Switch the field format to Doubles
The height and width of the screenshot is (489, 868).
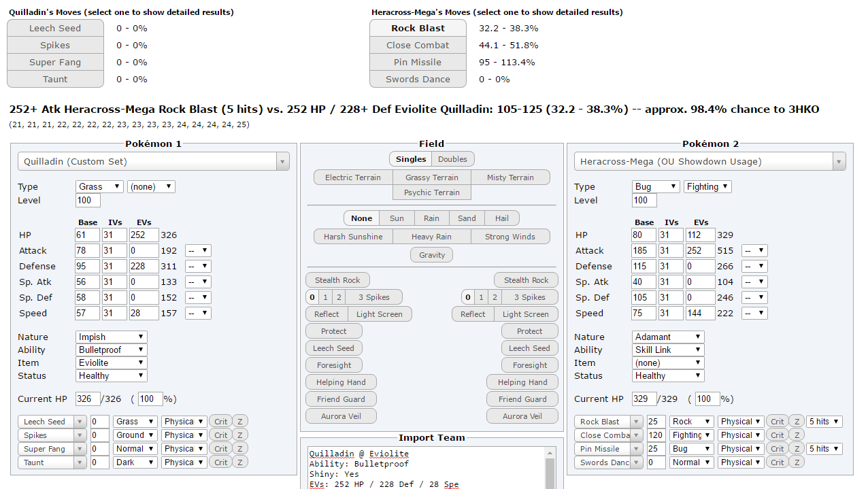coord(452,159)
